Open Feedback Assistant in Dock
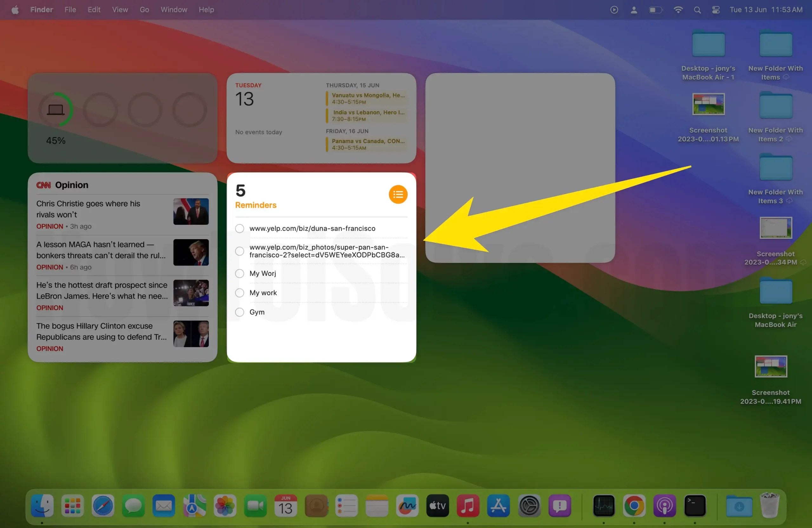The height and width of the screenshot is (528, 812). pos(560,505)
